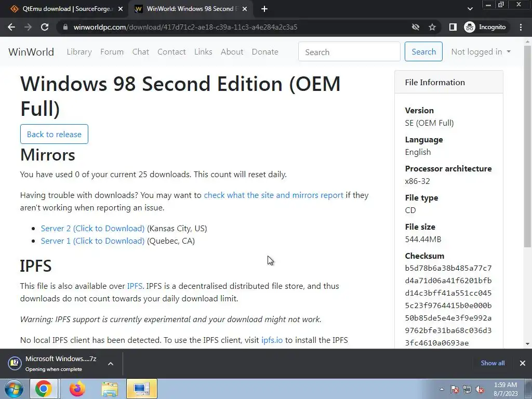Open a new browser tab
The height and width of the screenshot is (399, 532).
coord(264,9)
